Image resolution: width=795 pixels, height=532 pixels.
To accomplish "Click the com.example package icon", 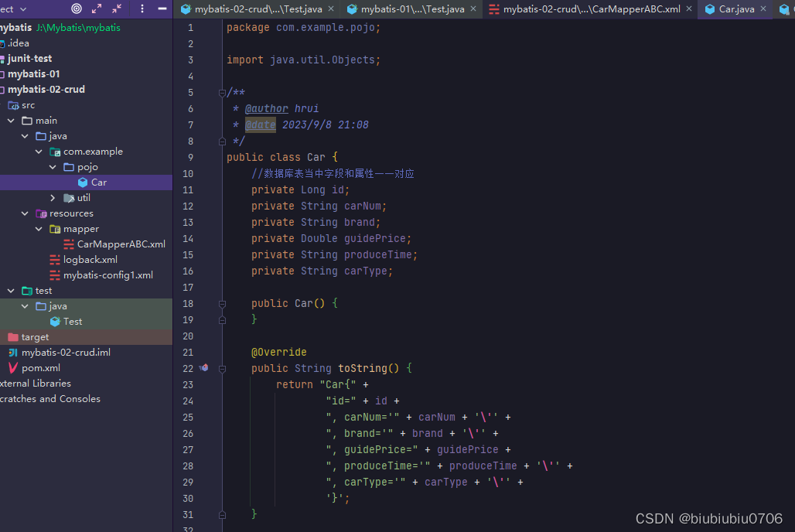I will coord(55,152).
